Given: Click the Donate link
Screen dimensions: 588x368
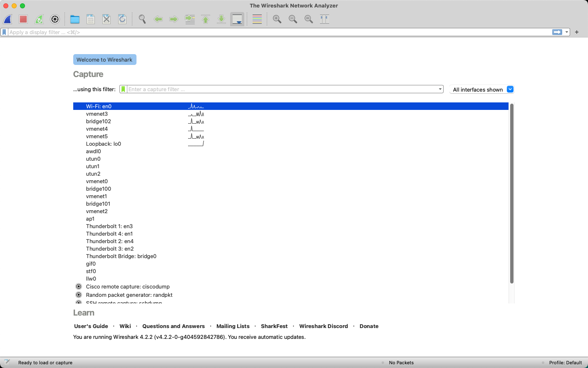Looking at the screenshot, I should click(369, 326).
